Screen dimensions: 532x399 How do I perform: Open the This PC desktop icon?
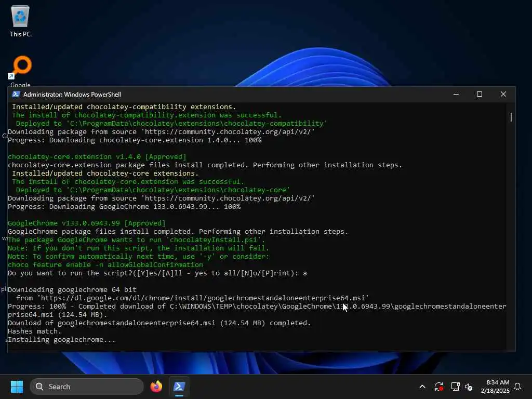[x=20, y=21]
